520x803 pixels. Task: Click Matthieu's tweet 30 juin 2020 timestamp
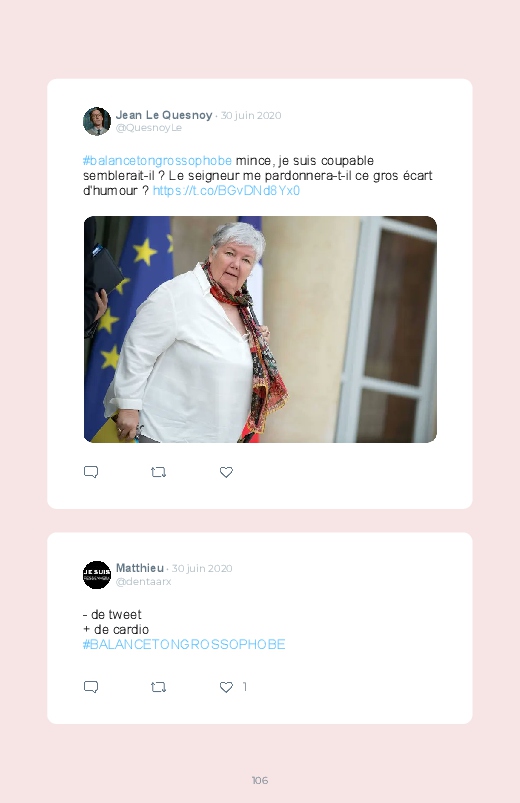[x=202, y=568]
